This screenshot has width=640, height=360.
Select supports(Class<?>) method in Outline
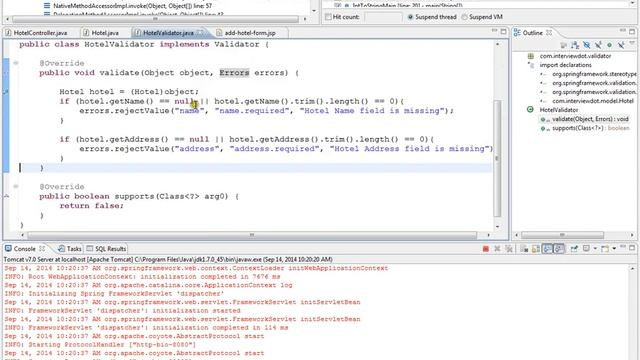click(591, 128)
